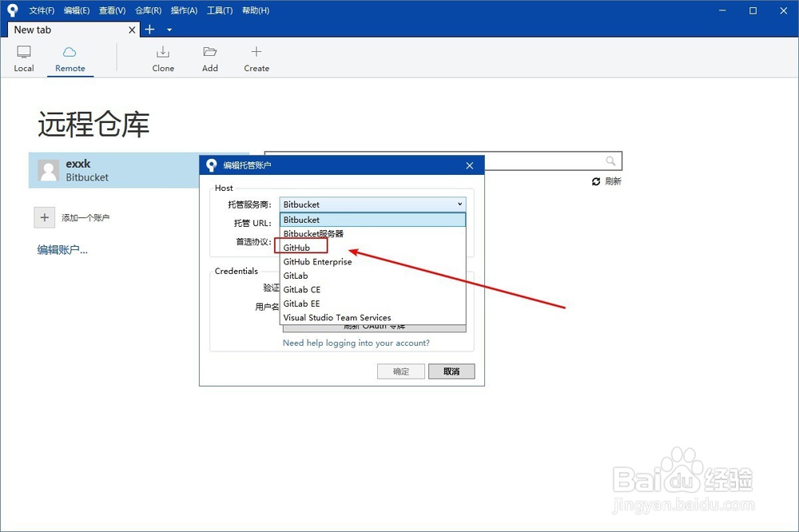This screenshot has height=532, width=799.
Task: Open the 工具(T) menu
Action: (x=220, y=10)
